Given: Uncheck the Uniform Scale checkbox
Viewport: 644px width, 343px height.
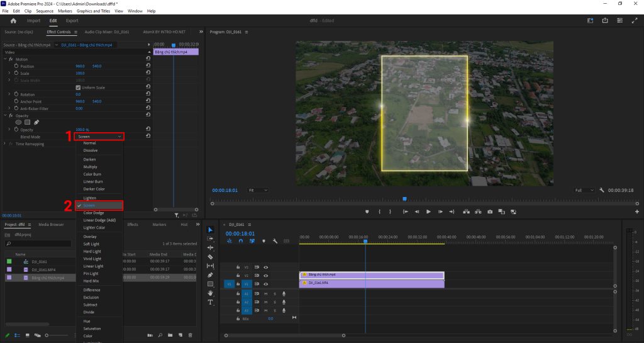Looking at the screenshot, I should click(78, 87).
